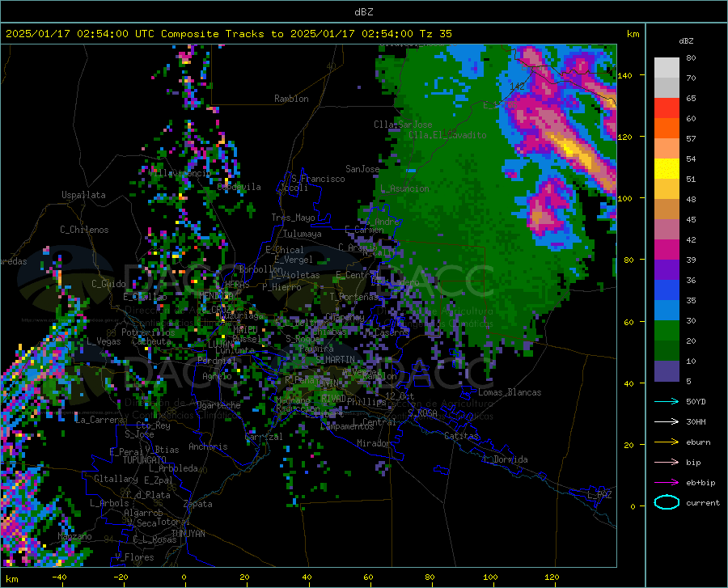Click the yellow eburn arrow icon
The image size is (728, 588).
coord(667,442)
